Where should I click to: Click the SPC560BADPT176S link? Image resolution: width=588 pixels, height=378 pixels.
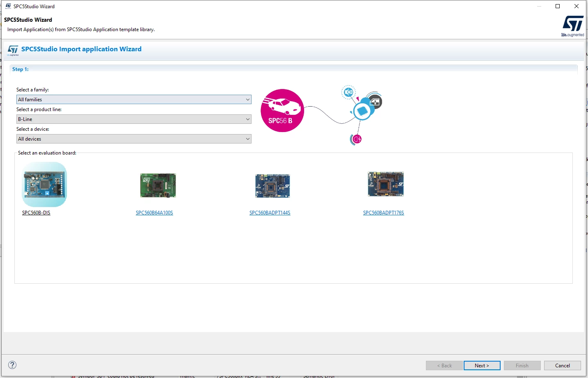(x=383, y=213)
